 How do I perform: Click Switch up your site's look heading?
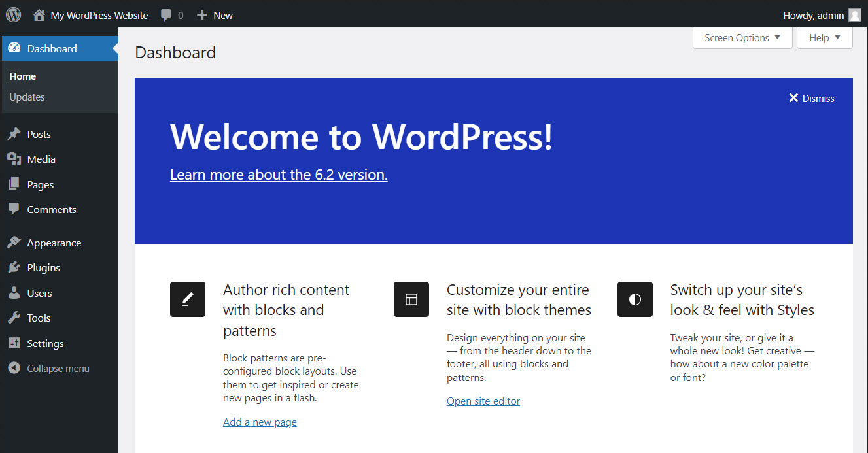742,299
